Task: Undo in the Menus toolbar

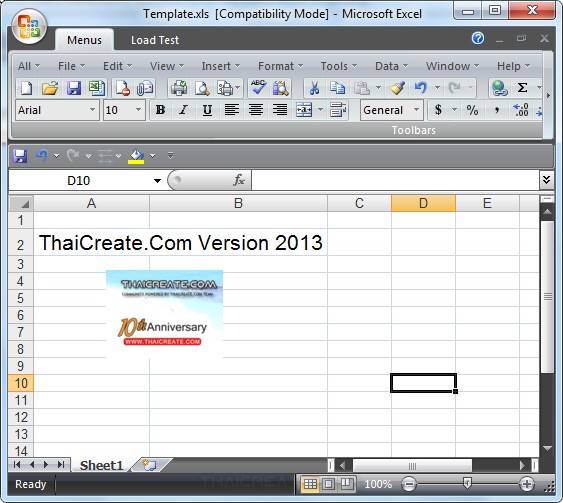Action: click(421, 88)
